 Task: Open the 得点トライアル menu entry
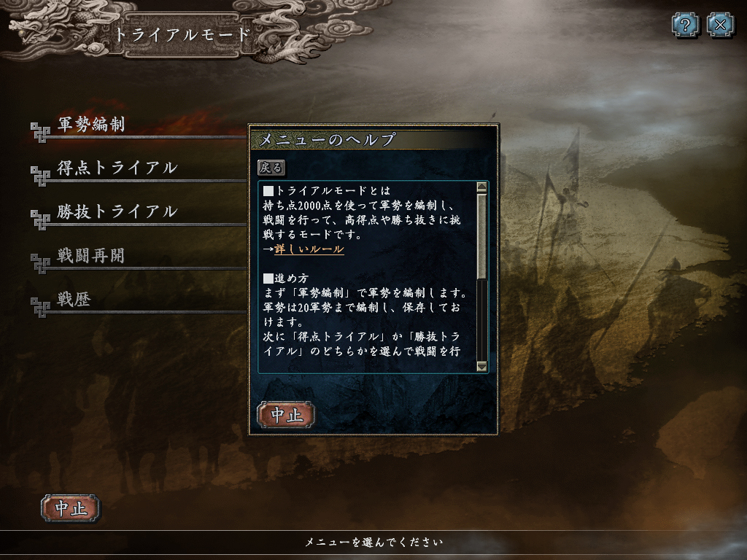pos(117,168)
